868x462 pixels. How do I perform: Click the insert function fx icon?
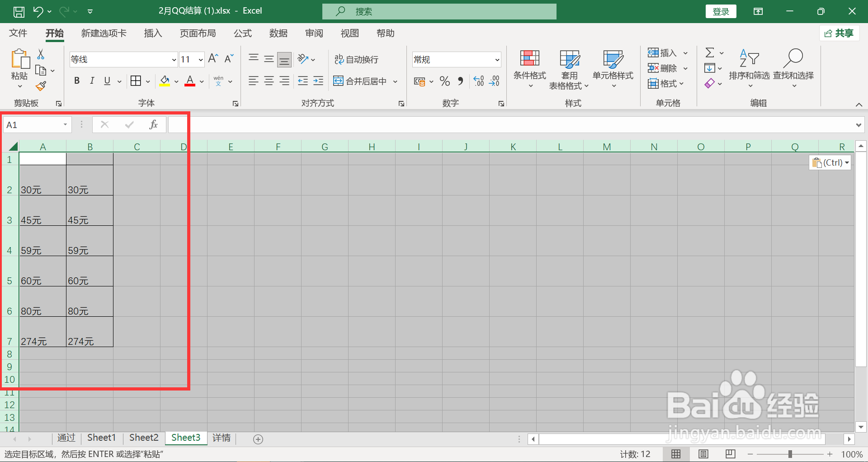[x=154, y=124]
